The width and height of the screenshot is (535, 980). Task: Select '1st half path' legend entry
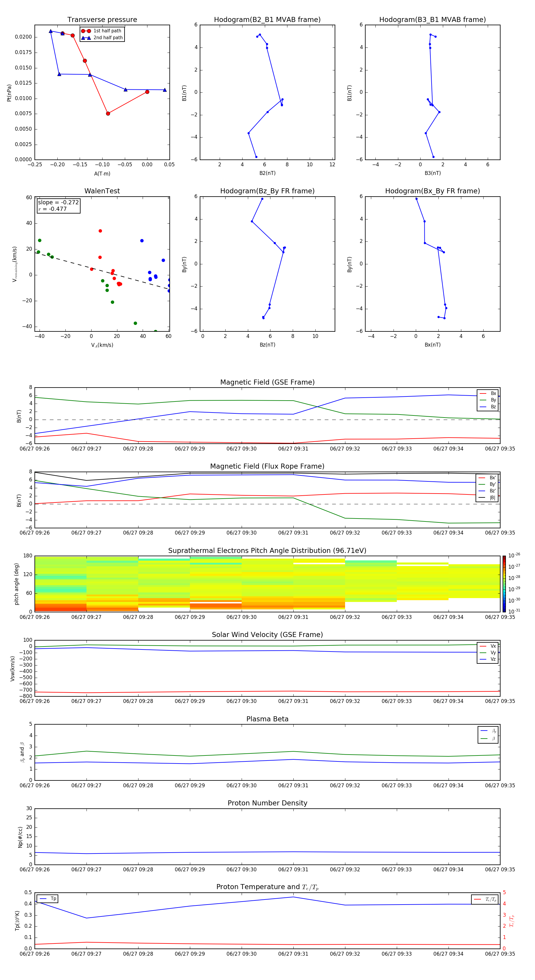[102, 31]
